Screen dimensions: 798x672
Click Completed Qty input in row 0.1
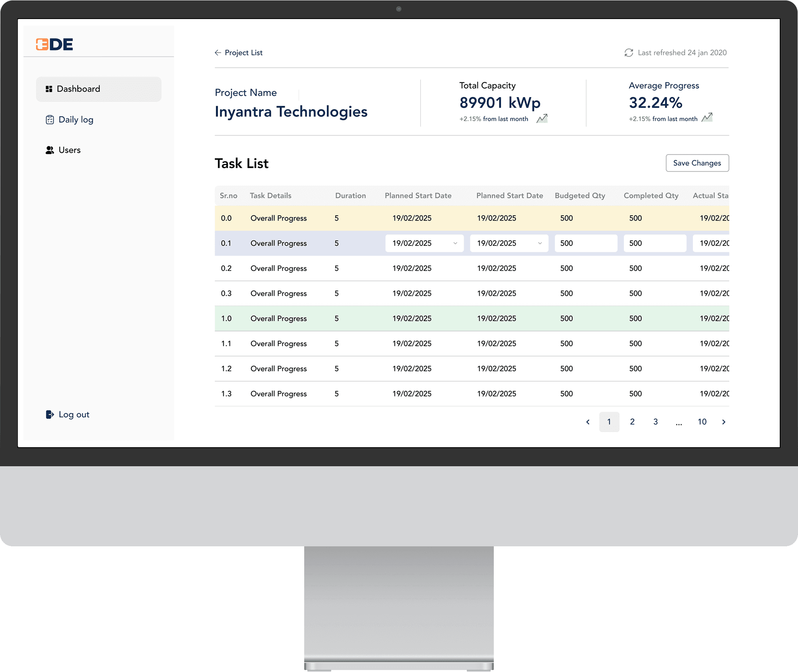tap(654, 243)
